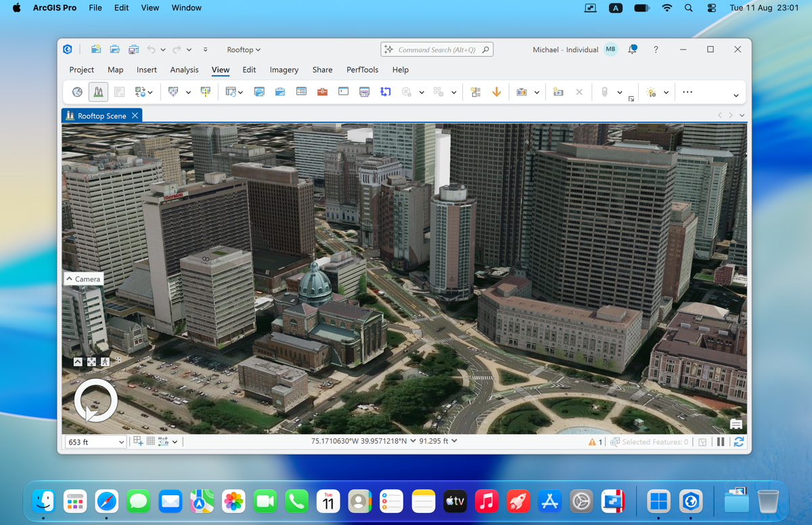812x525 pixels.
Task: Select the Local scene buildings icon
Action: tap(98, 92)
